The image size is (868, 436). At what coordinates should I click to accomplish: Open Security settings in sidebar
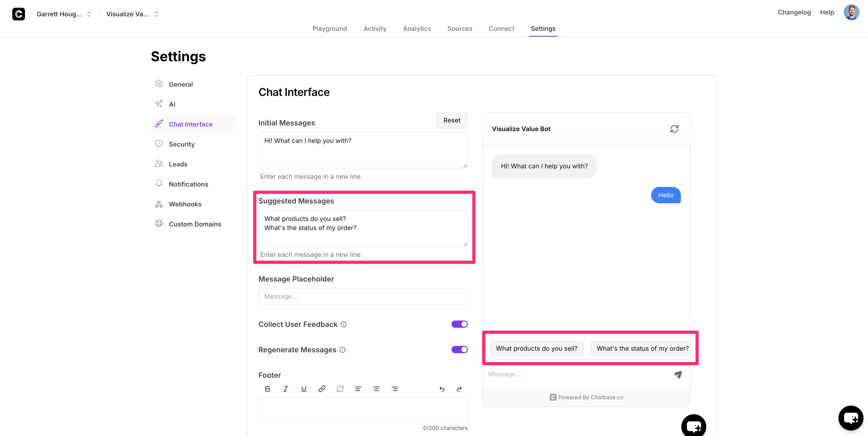(182, 144)
